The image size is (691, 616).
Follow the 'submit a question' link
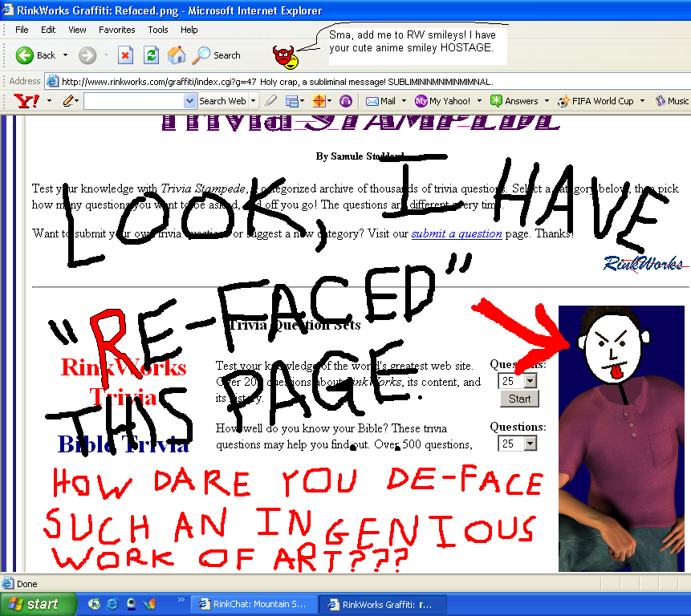point(457,233)
